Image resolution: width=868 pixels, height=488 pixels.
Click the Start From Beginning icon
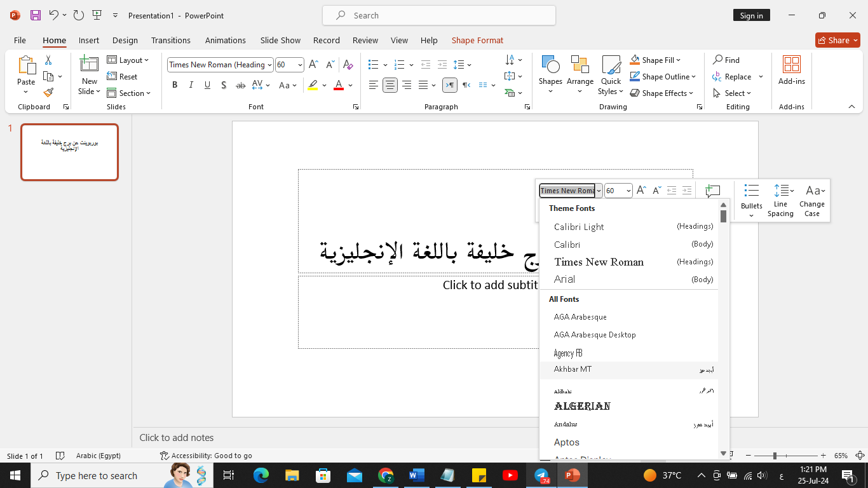pyautogui.click(x=97, y=15)
